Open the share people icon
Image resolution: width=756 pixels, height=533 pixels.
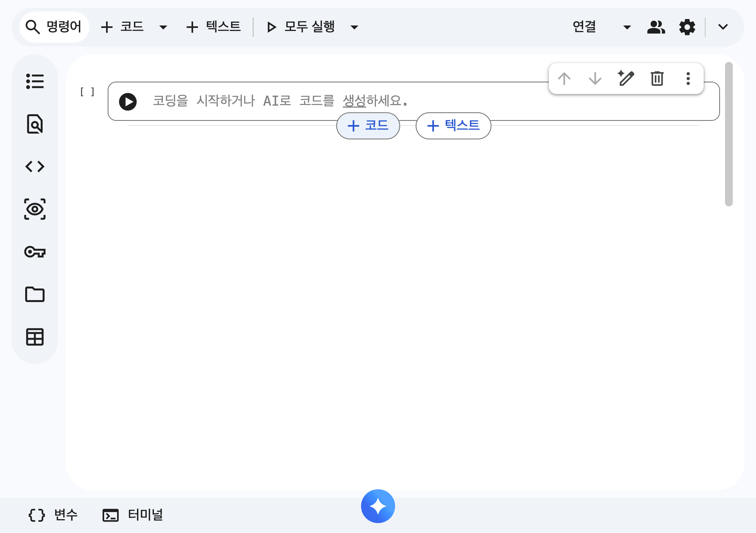(x=656, y=27)
